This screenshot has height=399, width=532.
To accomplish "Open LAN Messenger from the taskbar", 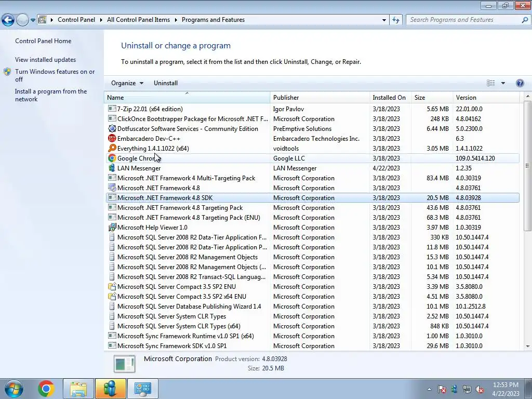I will (111, 389).
